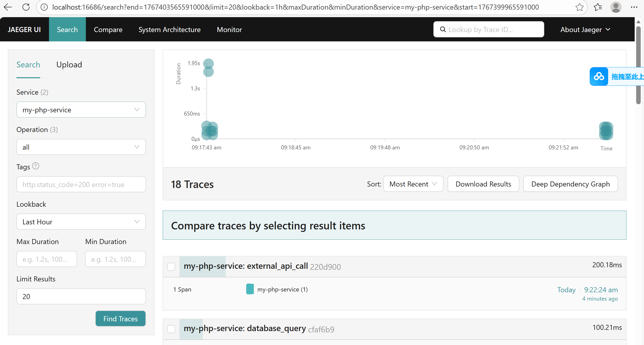This screenshot has width=644, height=345.
Task: Open the Monitor page in top navigation
Action: tap(229, 30)
